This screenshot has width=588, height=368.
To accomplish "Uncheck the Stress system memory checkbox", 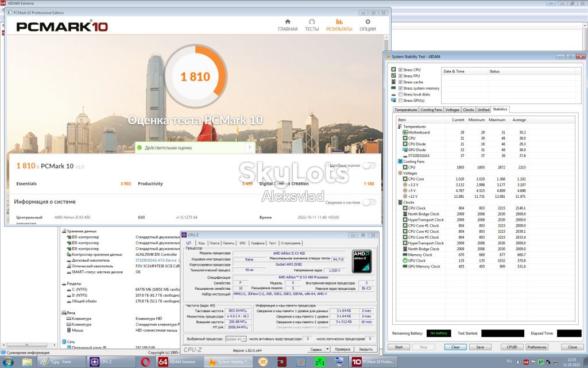I will point(400,88).
